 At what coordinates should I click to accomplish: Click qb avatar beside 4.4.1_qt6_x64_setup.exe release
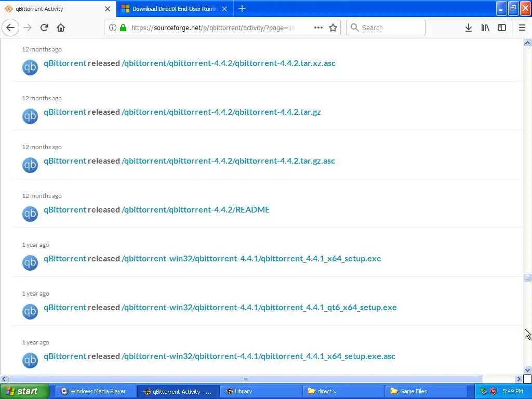pyautogui.click(x=30, y=311)
